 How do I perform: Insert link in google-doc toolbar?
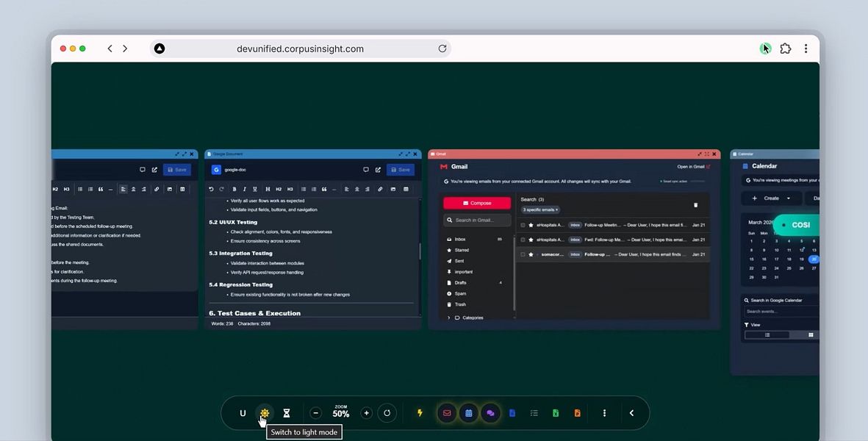pos(380,189)
